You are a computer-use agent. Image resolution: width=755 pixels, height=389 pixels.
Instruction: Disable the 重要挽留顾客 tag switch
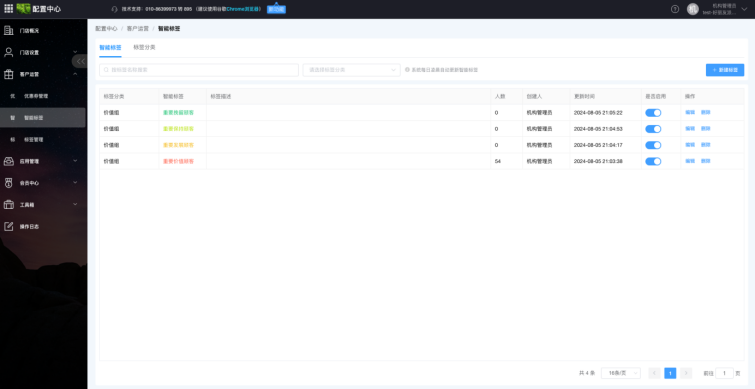click(x=653, y=113)
